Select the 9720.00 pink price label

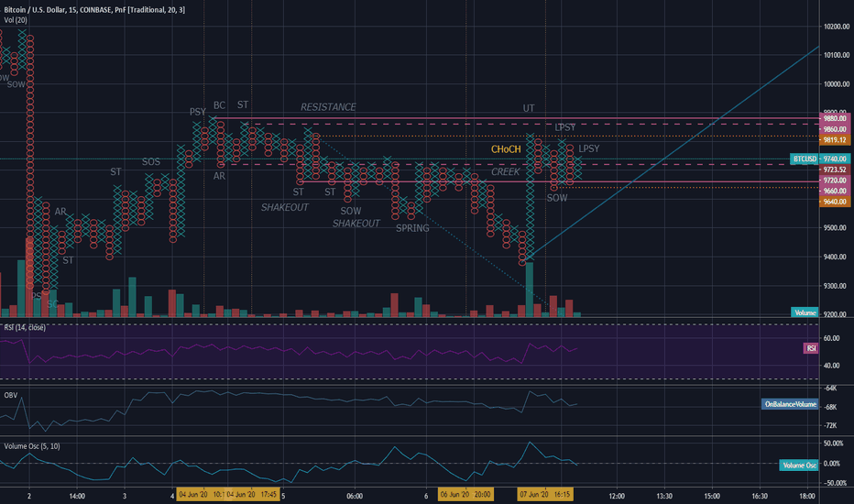[x=835, y=181]
